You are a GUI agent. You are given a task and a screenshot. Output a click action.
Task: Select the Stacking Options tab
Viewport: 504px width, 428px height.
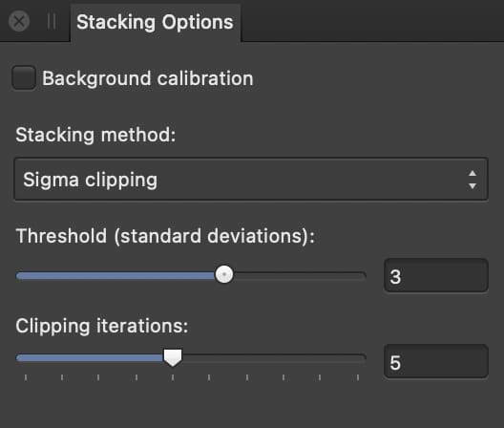click(x=155, y=22)
